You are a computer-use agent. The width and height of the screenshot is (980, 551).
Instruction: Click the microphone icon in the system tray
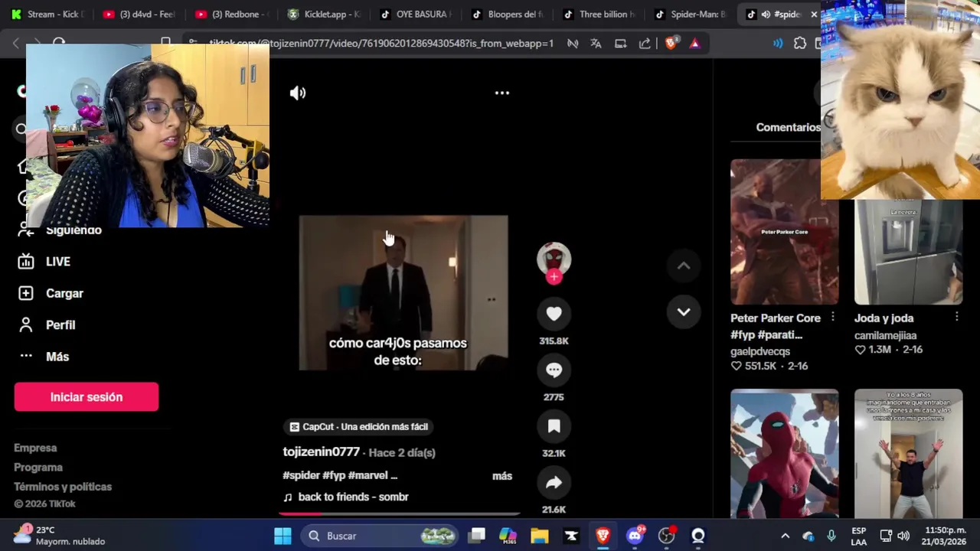coord(831,536)
